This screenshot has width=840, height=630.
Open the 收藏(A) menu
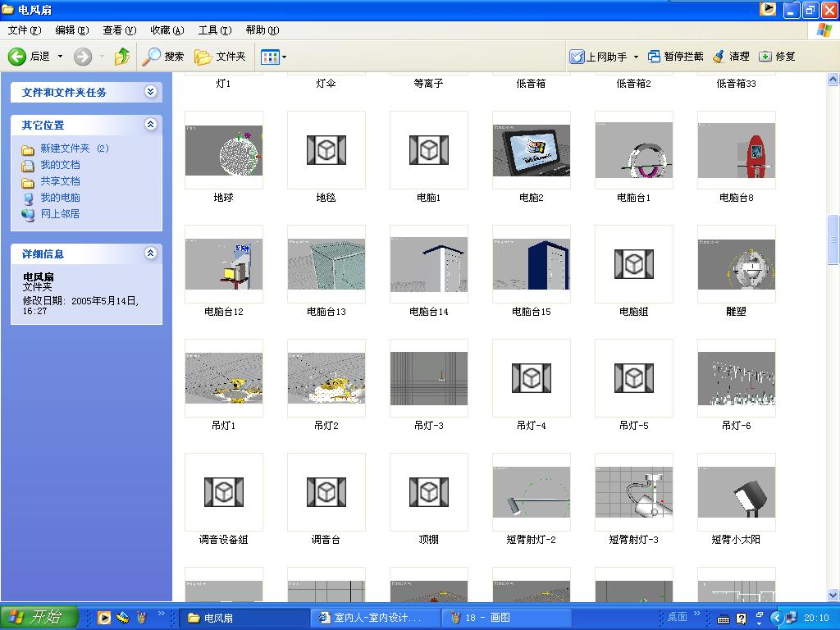167,30
